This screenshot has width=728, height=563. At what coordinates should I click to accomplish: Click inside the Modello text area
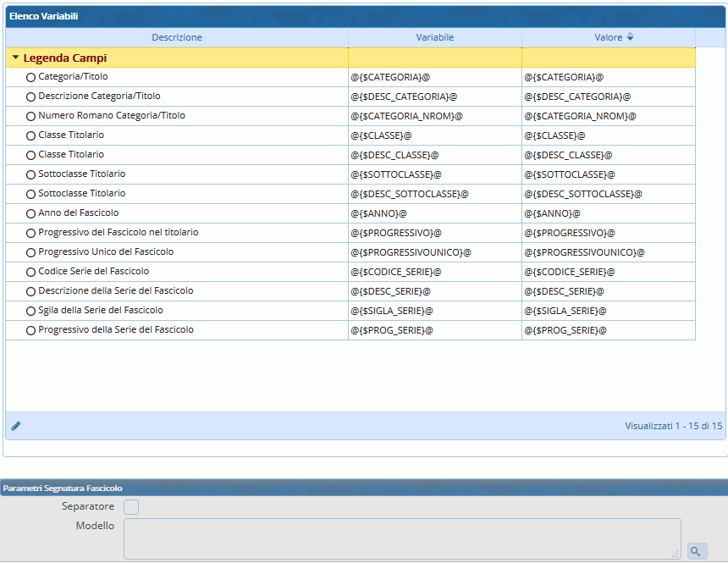click(x=402, y=538)
